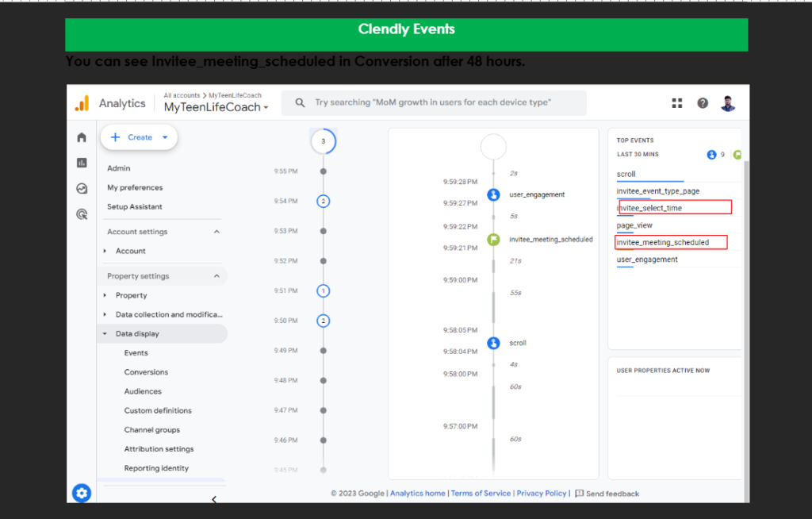Image resolution: width=812 pixels, height=519 pixels.
Task: Click the green conversion flag icon in Top Events
Action: tap(737, 155)
